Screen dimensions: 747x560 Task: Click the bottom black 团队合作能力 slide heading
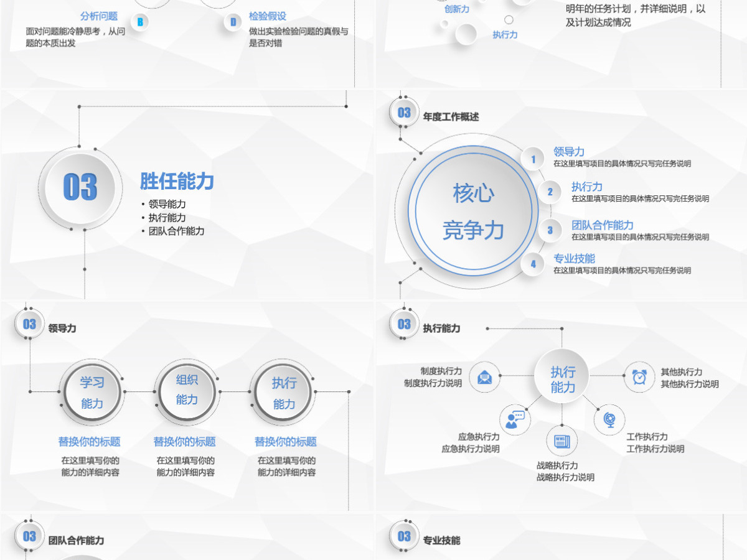point(77,540)
